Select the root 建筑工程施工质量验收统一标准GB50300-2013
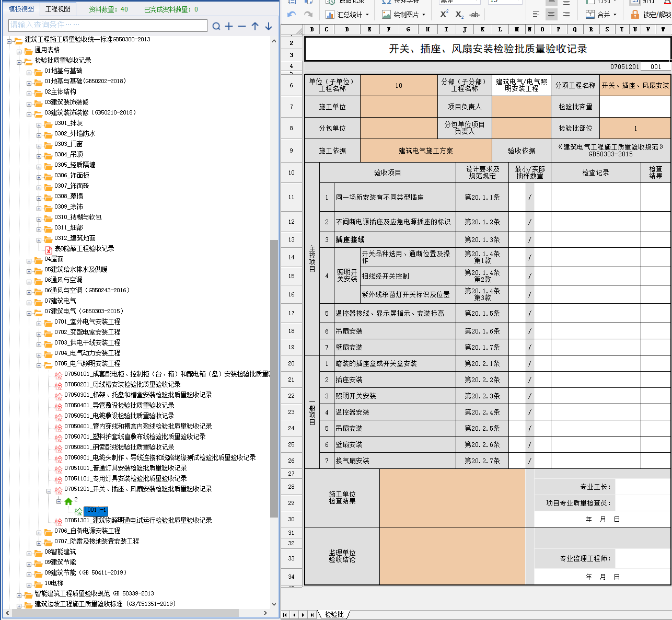Image resolution: width=672 pixels, height=620 pixels. click(x=87, y=39)
